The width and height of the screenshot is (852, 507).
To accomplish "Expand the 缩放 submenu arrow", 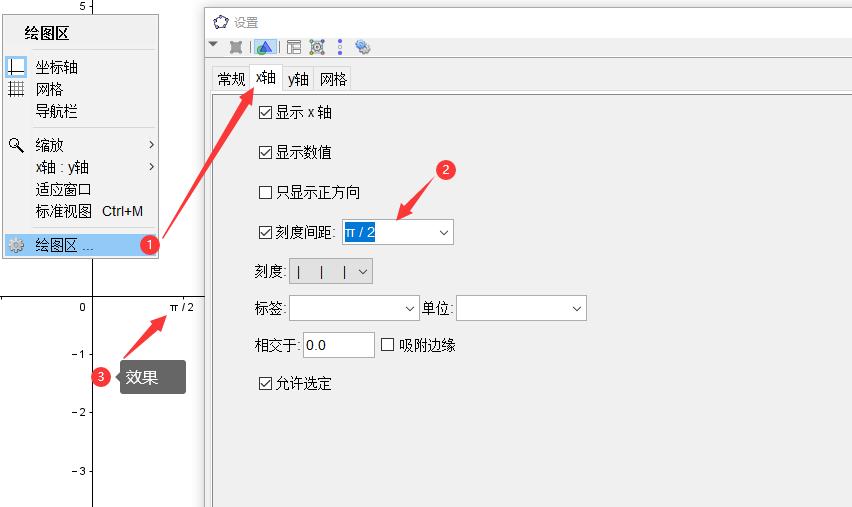I will [x=151, y=145].
